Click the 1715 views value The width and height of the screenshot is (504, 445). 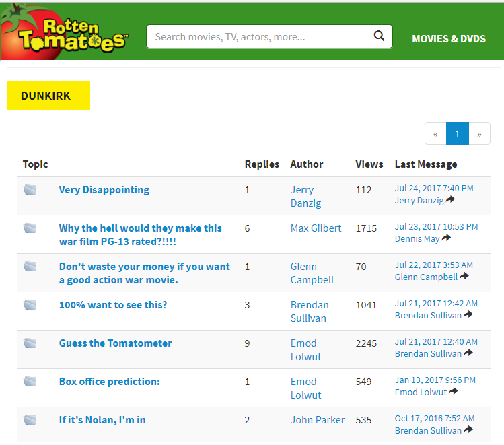tap(366, 228)
